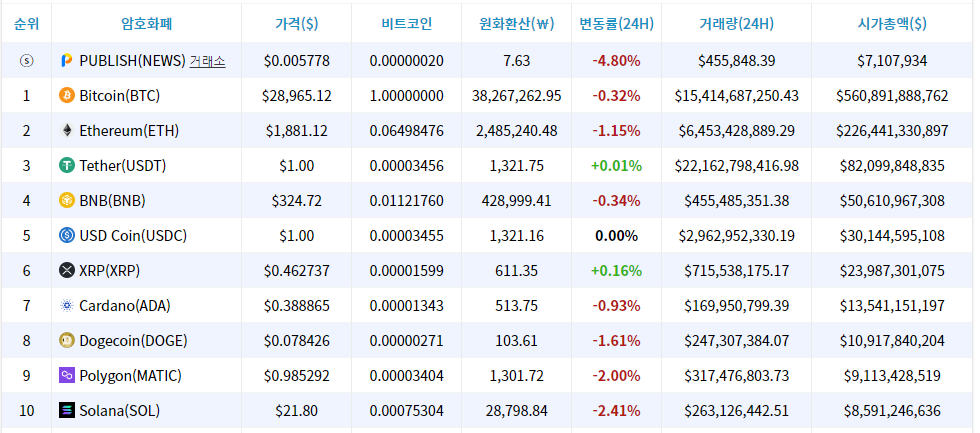
Task: Click the Ethereum diamond logo icon
Action: pos(66,131)
